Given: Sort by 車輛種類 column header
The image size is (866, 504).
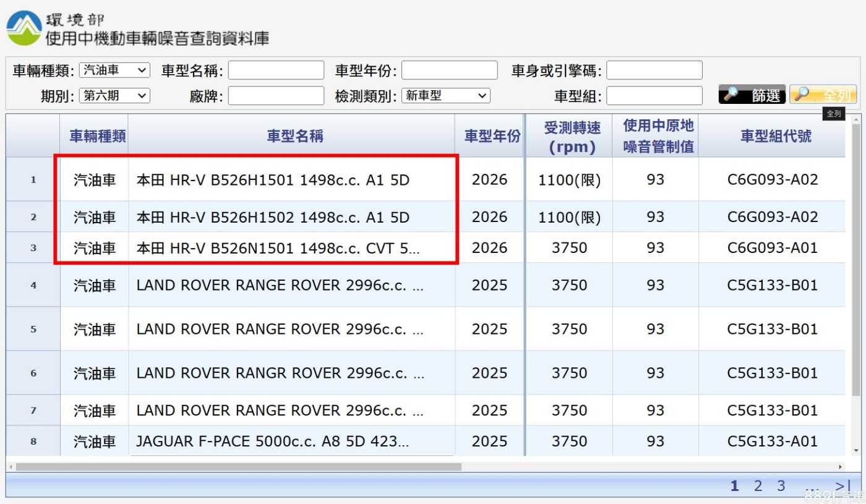Looking at the screenshot, I should [95, 136].
